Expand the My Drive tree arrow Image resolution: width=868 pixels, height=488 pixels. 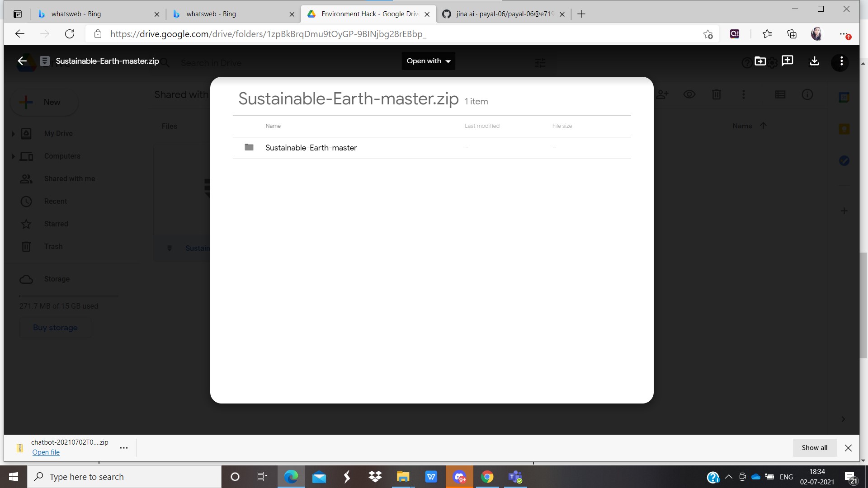coord(13,134)
